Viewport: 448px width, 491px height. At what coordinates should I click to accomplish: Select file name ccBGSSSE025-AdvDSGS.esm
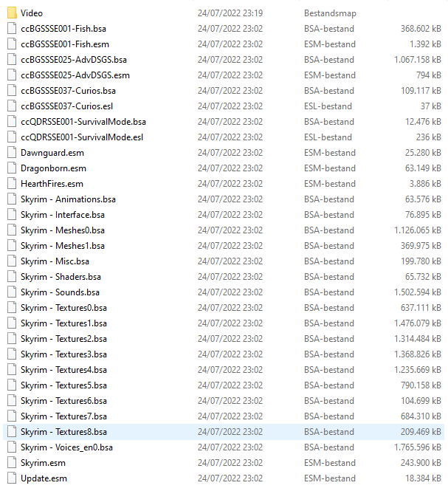(x=75, y=75)
